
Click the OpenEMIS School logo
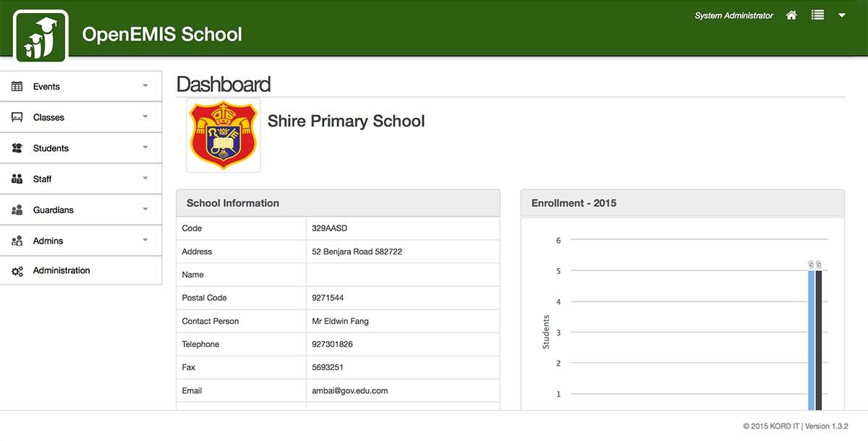[40, 34]
